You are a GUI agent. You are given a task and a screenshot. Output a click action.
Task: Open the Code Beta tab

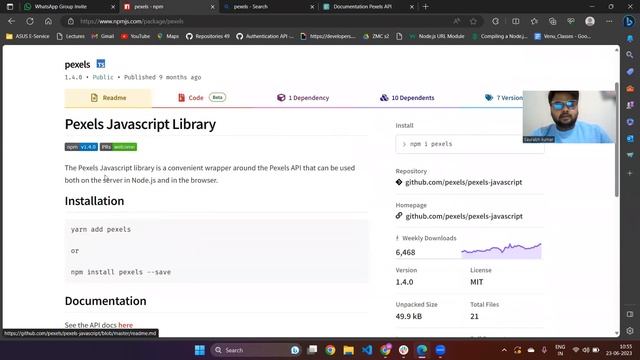point(202,98)
